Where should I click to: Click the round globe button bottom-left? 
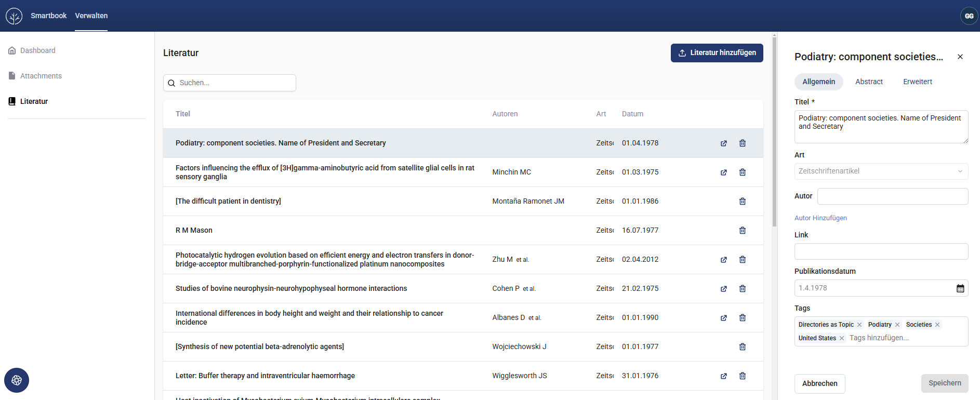(x=17, y=380)
